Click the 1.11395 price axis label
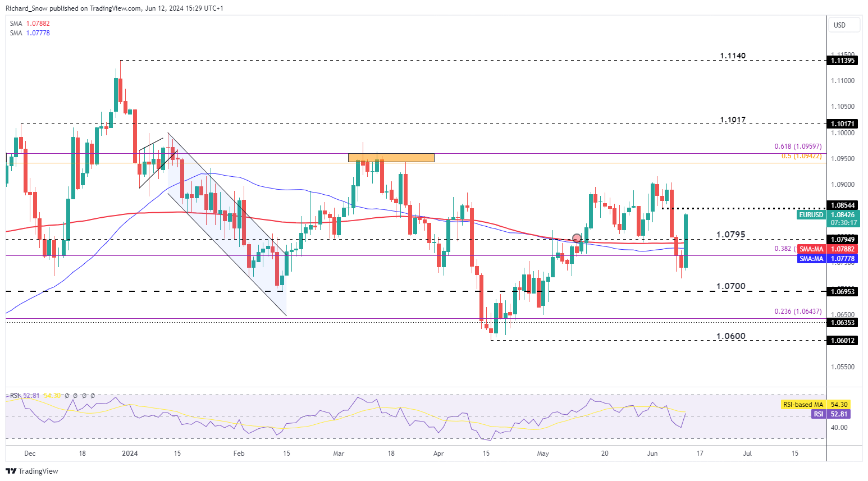The width and height of the screenshot is (868, 481). tap(842, 60)
